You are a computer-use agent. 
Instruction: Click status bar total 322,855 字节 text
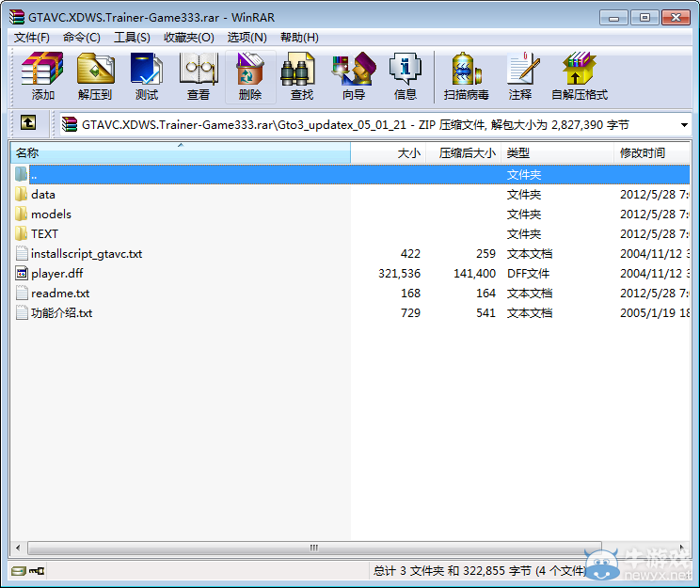click(498, 570)
